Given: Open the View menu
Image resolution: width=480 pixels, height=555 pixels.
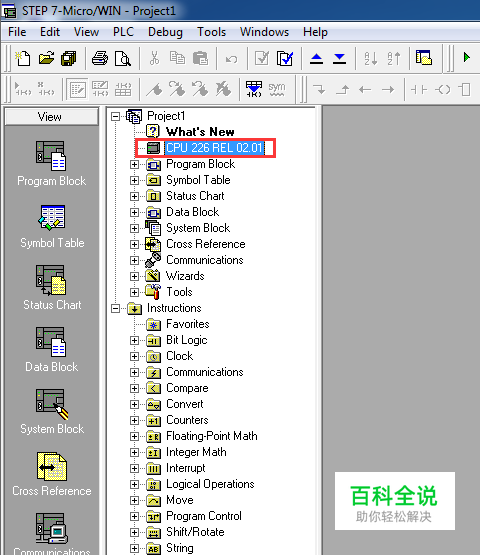Looking at the screenshot, I should click(x=86, y=32).
